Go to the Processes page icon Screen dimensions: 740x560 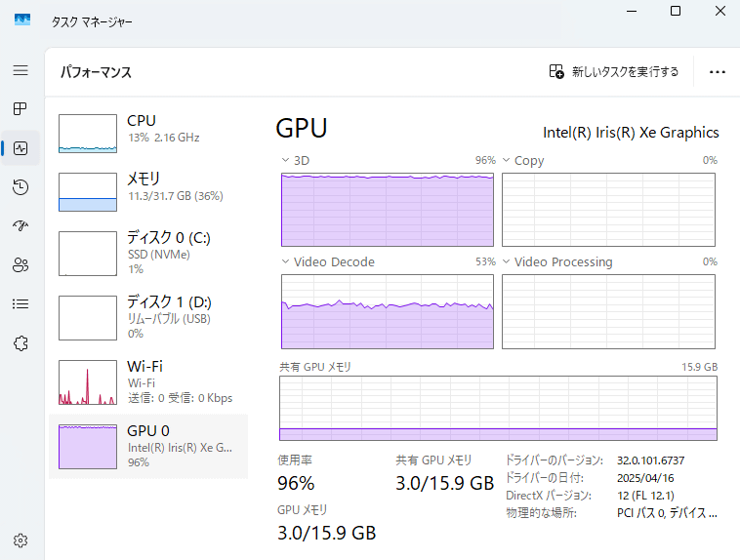(21, 109)
